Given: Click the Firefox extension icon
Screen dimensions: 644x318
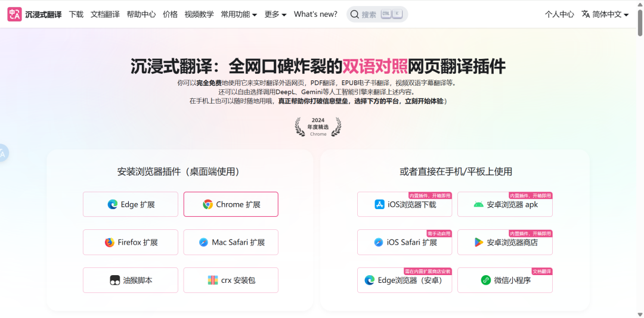Looking at the screenshot, I should [x=110, y=242].
